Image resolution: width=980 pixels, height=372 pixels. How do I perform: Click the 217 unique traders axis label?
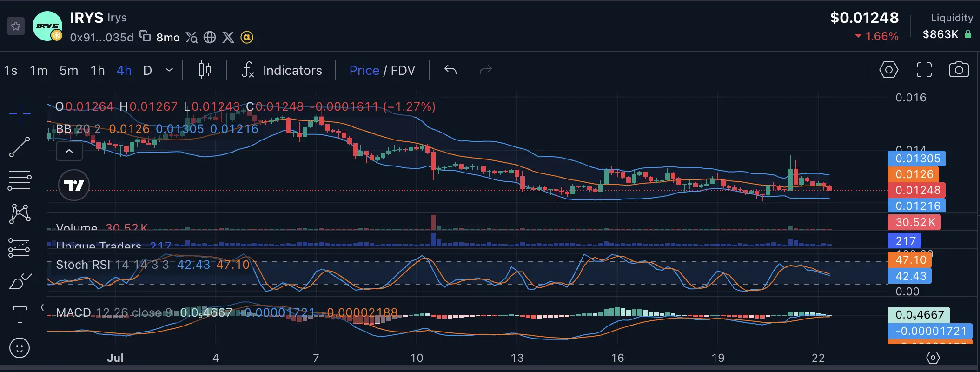pyautogui.click(x=905, y=241)
